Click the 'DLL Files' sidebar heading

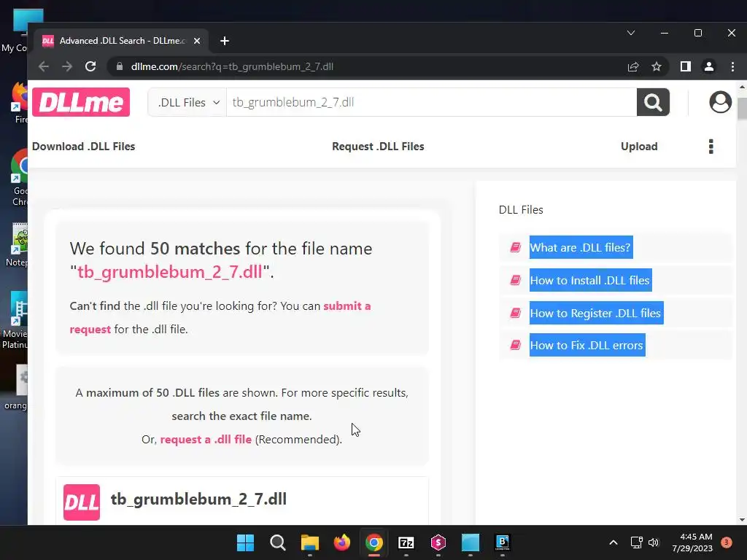point(521,209)
